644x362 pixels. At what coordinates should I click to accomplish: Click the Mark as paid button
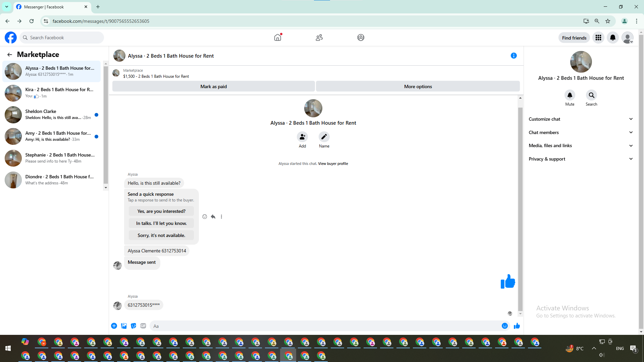click(213, 86)
